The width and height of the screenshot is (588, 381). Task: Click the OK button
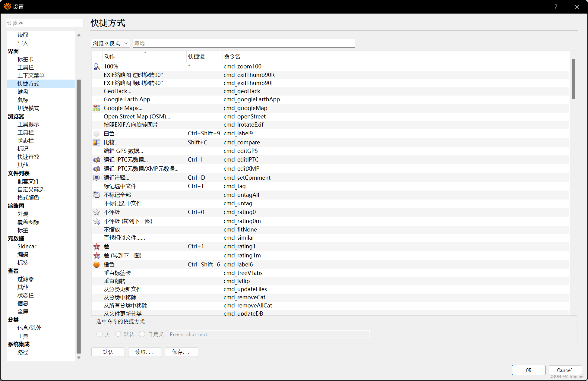point(528,370)
